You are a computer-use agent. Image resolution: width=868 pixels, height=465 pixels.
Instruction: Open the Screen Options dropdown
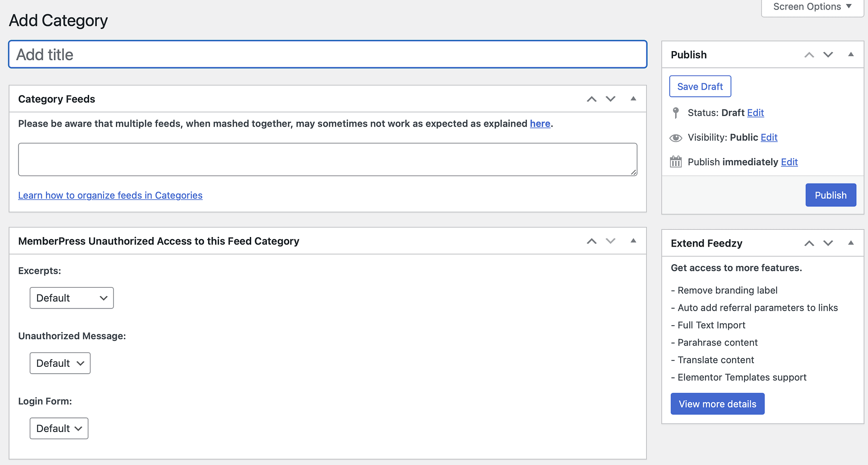click(x=812, y=7)
